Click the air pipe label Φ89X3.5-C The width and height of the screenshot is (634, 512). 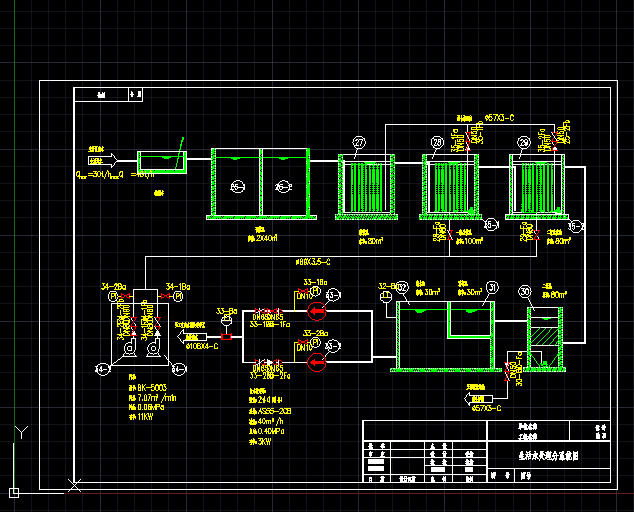[x=313, y=262]
